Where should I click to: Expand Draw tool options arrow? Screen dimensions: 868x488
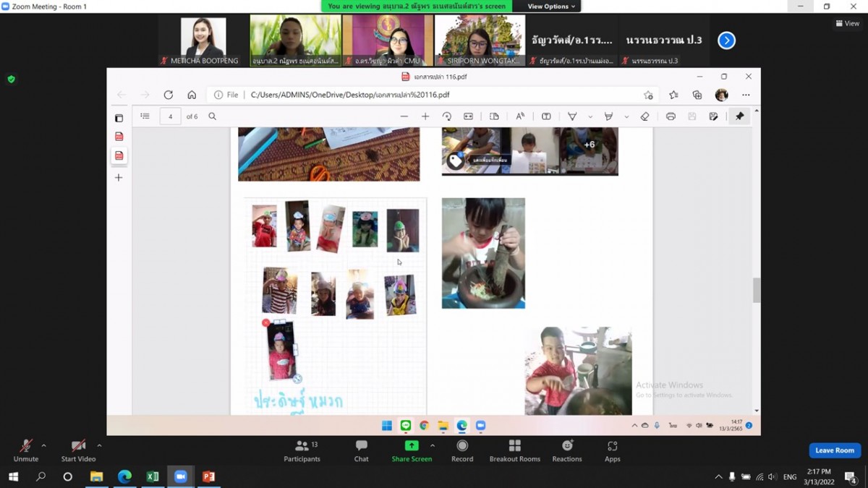(x=590, y=116)
